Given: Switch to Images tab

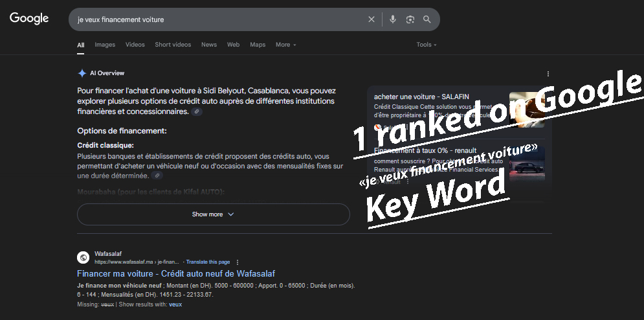Looking at the screenshot, I should pos(105,45).
